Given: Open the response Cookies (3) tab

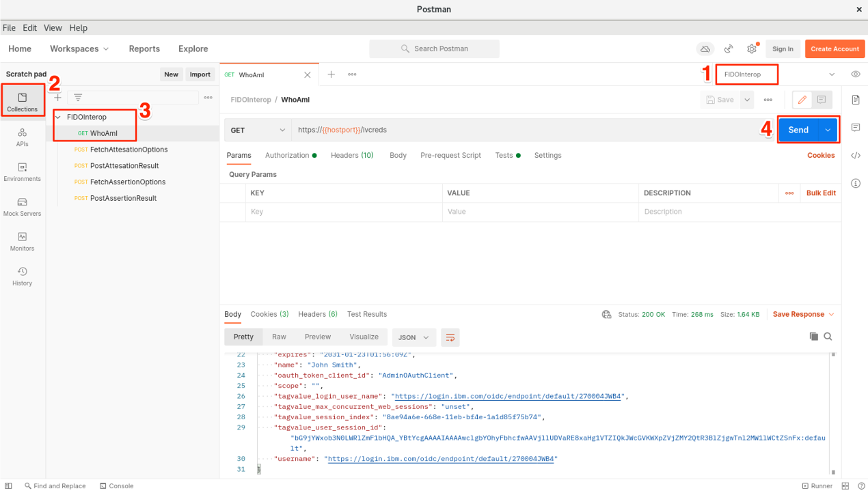Looking at the screenshot, I should 269,315.
